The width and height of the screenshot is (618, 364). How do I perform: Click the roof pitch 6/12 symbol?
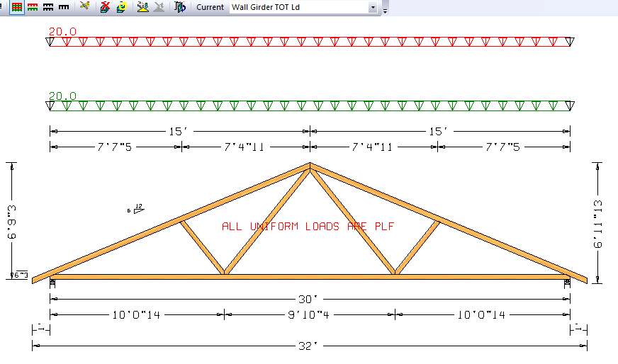click(135, 209)
